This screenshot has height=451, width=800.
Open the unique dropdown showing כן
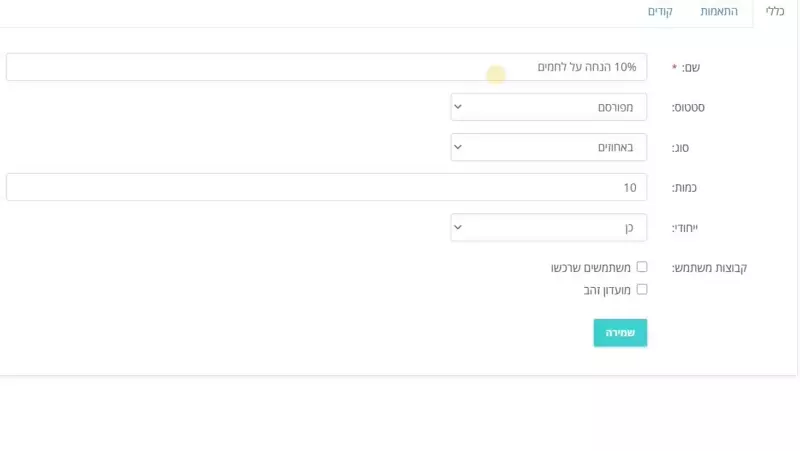coord(548,228)
